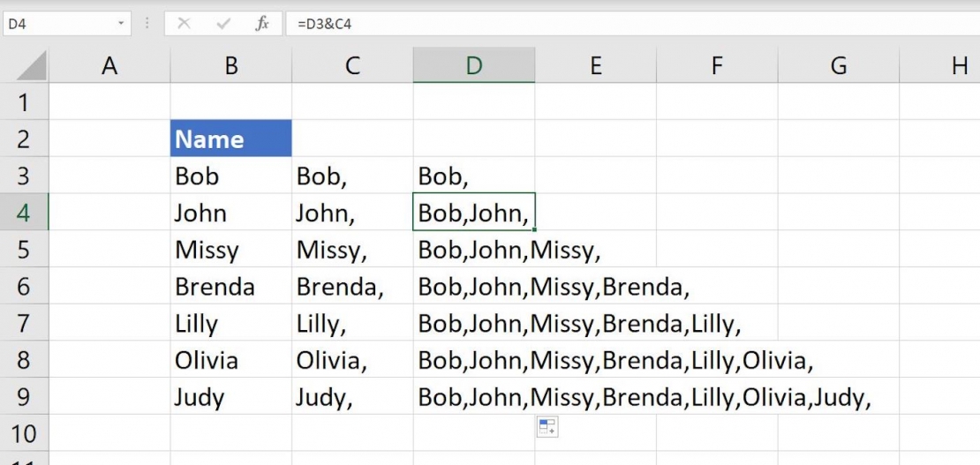Click the formula bar containing =D3&C4
The height and width of the screenshot is (465, 980).
point(618,24)
